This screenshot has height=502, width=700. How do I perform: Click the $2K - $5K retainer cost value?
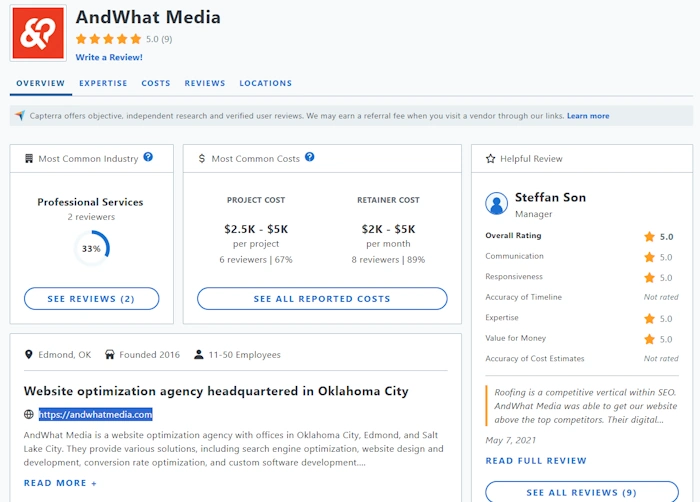[x=388, y=229]
